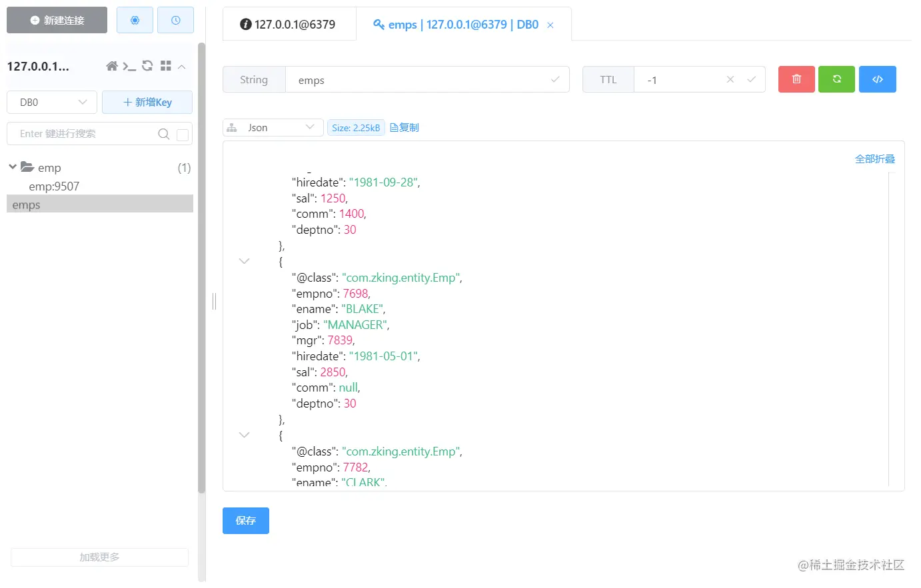Delete the key with red trash button
Image resolution: width=921 pixels, height=588 pixels.
[x=796, y=79]
